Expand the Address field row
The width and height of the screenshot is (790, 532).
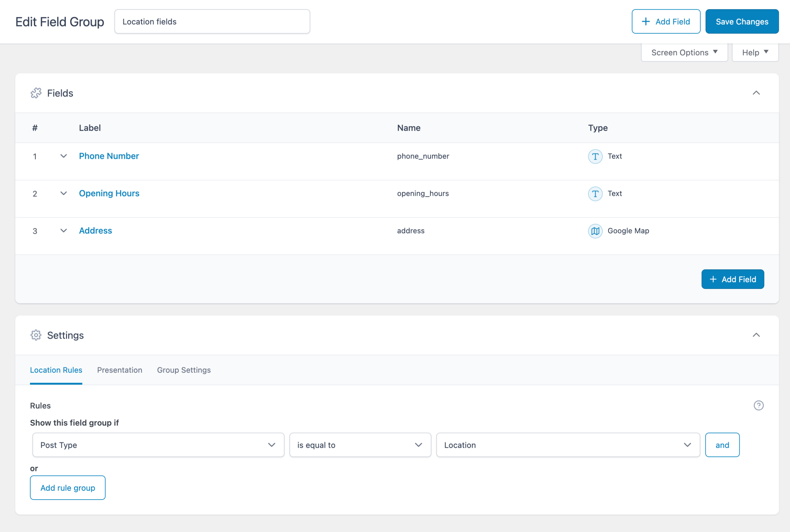click(x=64, y=231)
